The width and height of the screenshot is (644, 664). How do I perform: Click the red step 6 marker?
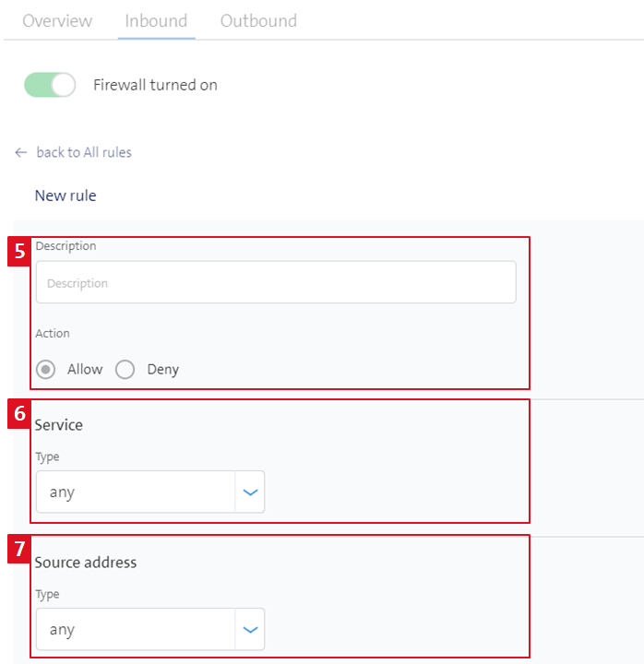click(19, 414)
